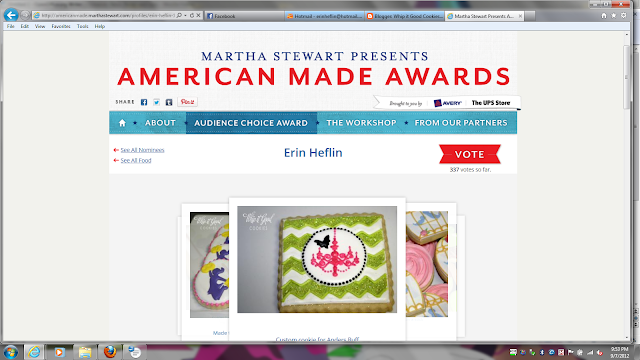Click the Pin it button
Image resolution: width=640 pixels, height=360 pixels.
pyautogui.click(x=187, y=102)
